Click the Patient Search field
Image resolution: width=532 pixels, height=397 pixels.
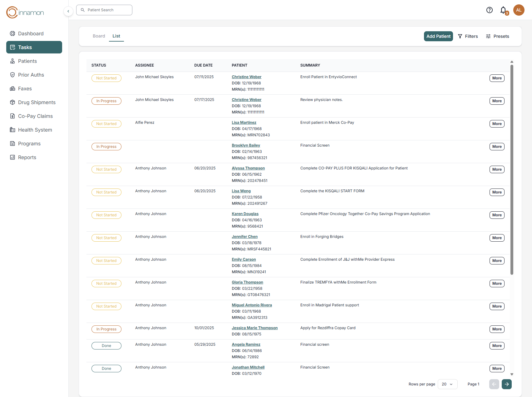pyautogui.click(x=104, y=10)
